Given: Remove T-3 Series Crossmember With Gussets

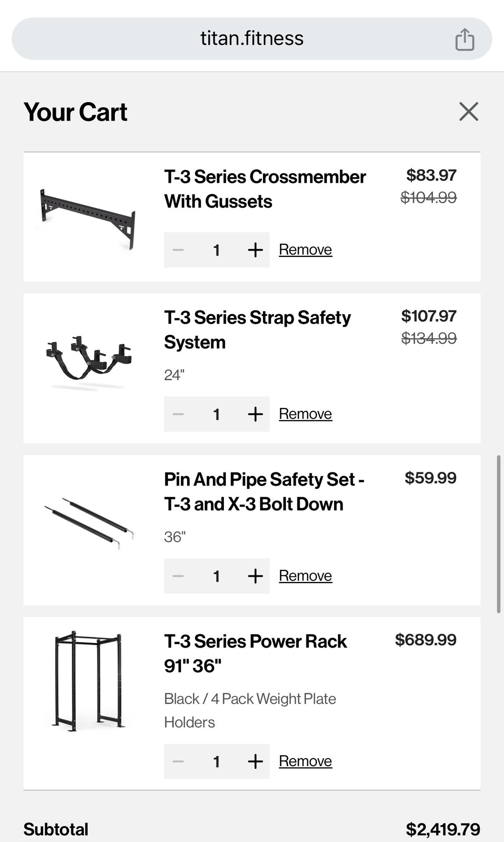Looking at the screenshot, I should [x=305, y=250].
